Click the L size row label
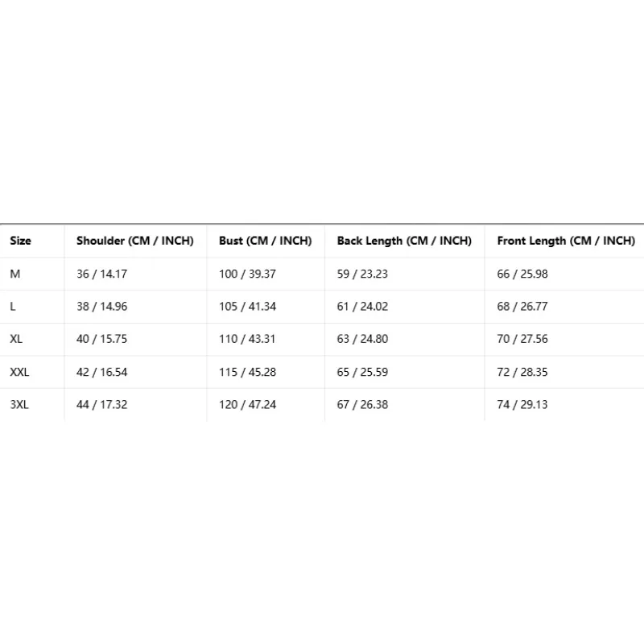The width and height of the screenshot is (644, 644). coord(13,307)
